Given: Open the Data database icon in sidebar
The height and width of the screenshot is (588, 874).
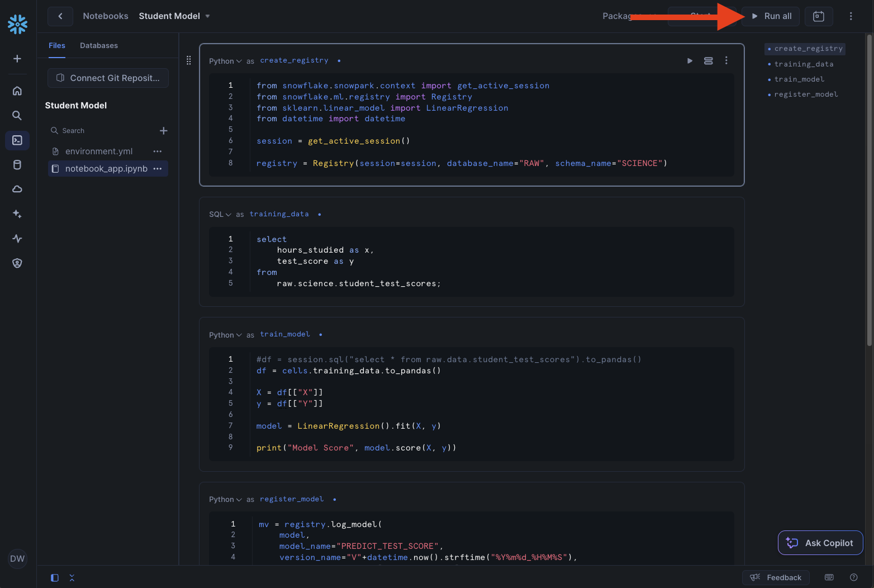Looking at the screenshot, I should [17, 165].
